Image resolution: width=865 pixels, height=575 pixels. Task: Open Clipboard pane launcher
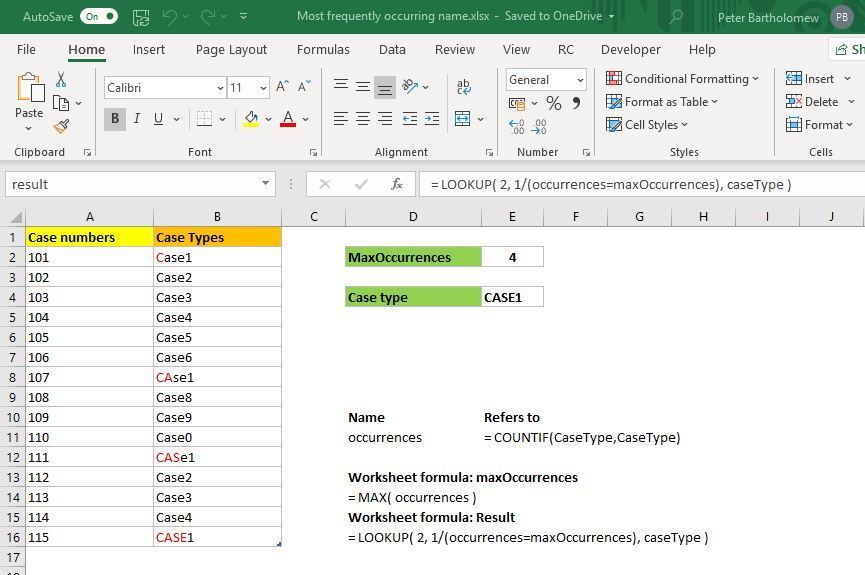click(x=87, y=152)
